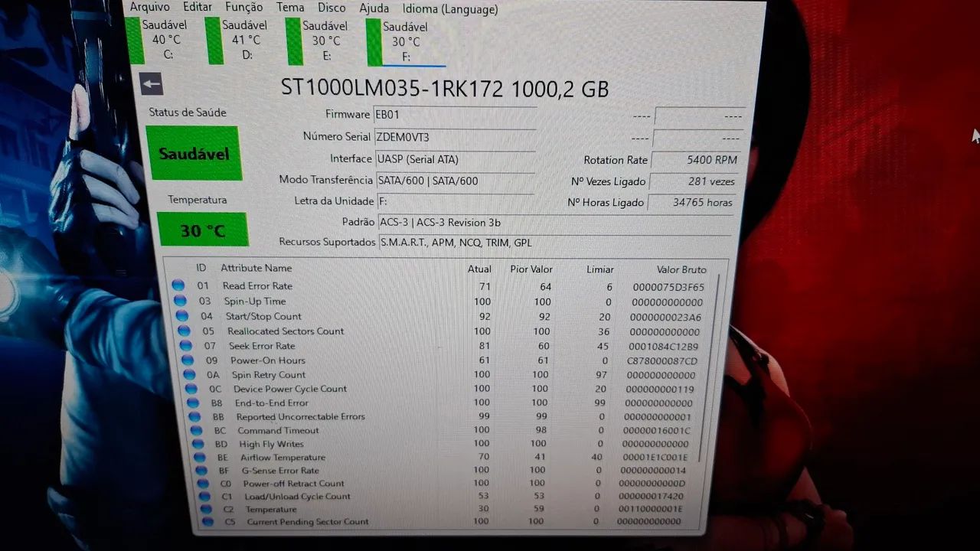This screenshot has height=551, width=980.
Task: Click the status icon for Airflow Temperature
Action: [200, 457]
